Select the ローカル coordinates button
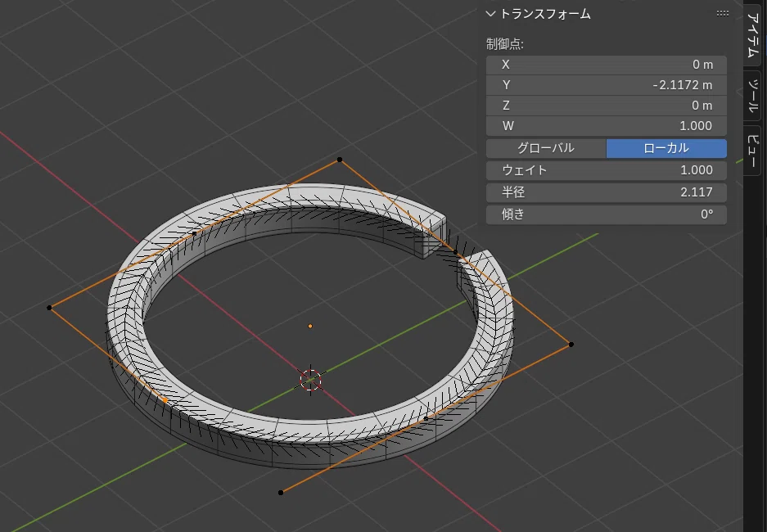Image resolution: width=767 pixels, height=532 pixels. tap(666, 148)
